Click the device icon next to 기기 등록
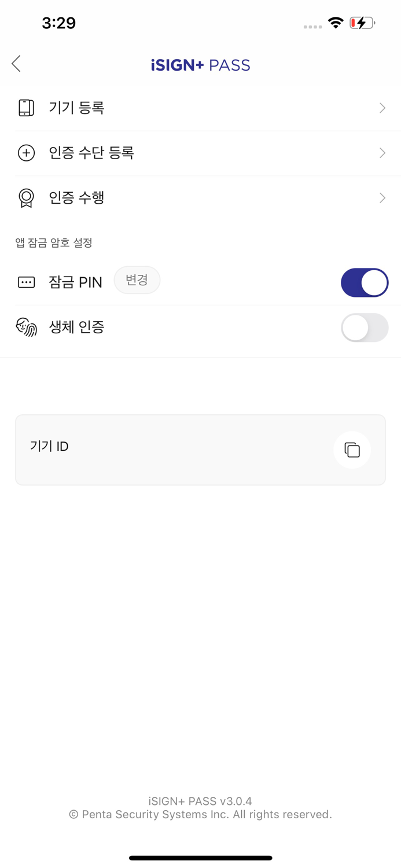This screenshot has height=868, width=401. pyautogui.click(x=26, y=108)
